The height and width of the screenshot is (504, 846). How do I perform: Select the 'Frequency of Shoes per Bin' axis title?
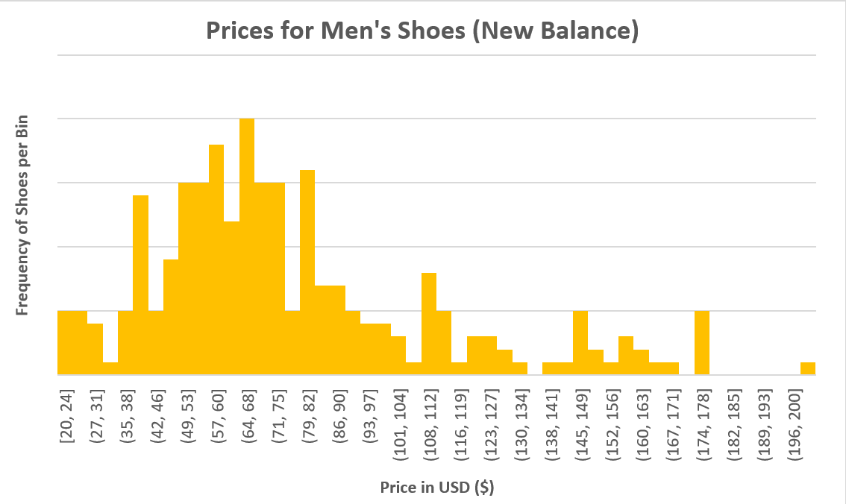(22, 215)
